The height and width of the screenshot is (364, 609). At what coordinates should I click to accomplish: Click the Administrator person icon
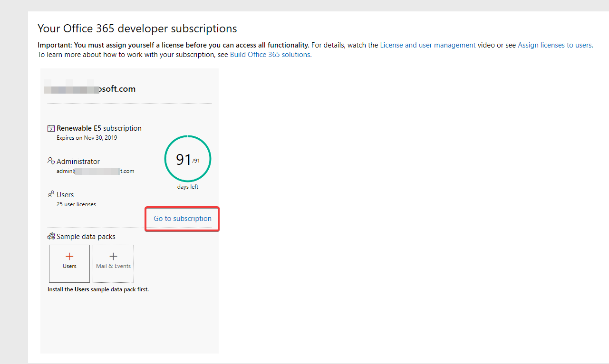(x=51, y=161)
